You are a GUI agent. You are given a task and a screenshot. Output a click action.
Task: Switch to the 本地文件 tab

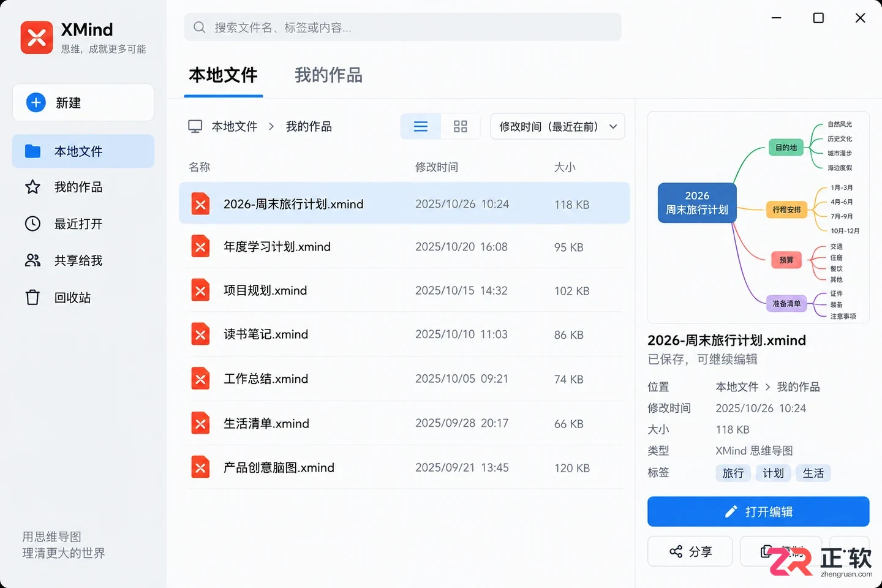[223, 75]
